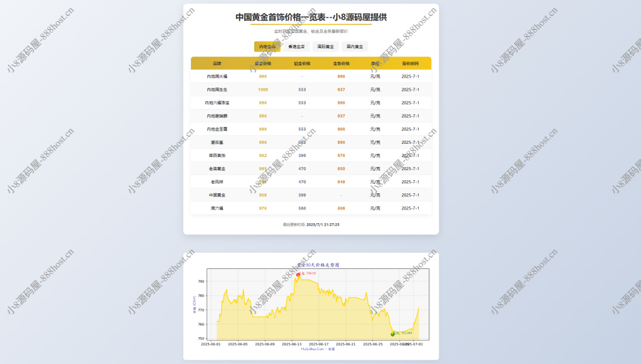Click gold bar price 949 for 老凤祥

click(341, 182)
